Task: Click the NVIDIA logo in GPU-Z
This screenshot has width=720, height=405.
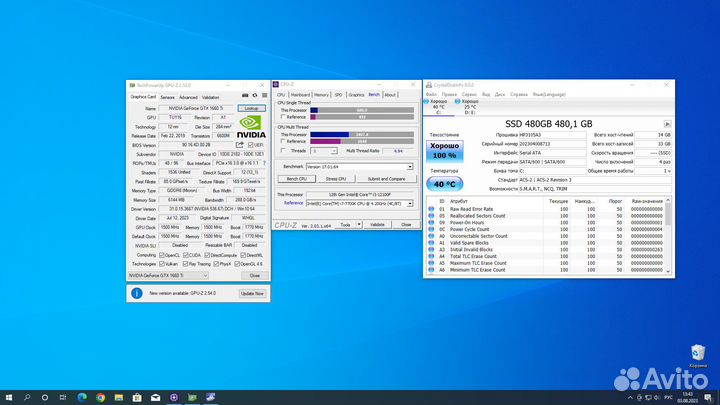Action: pyautogui.click(x=251, y=126)
